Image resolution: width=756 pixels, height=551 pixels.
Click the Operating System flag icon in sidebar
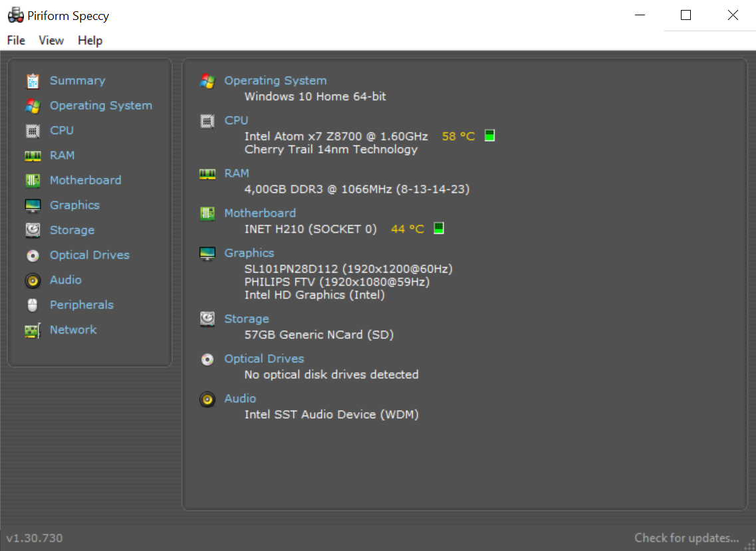click(x=33, y=106)
